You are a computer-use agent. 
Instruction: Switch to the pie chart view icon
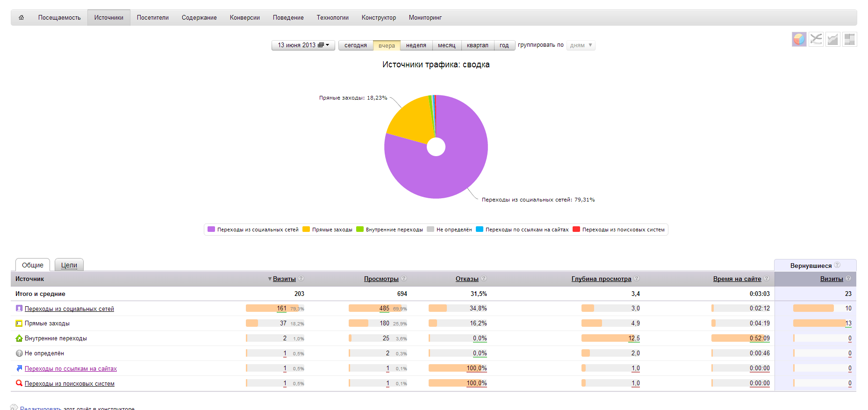coord(799,39)
